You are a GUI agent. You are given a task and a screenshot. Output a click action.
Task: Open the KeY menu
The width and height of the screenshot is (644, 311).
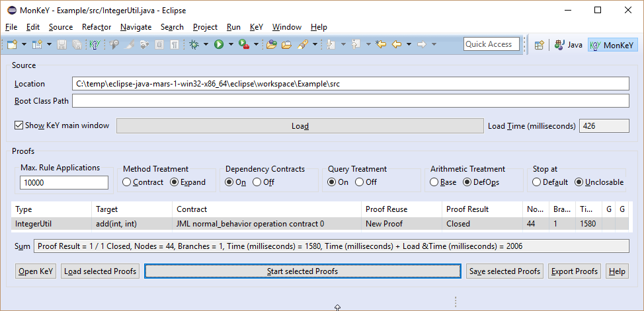257,27
